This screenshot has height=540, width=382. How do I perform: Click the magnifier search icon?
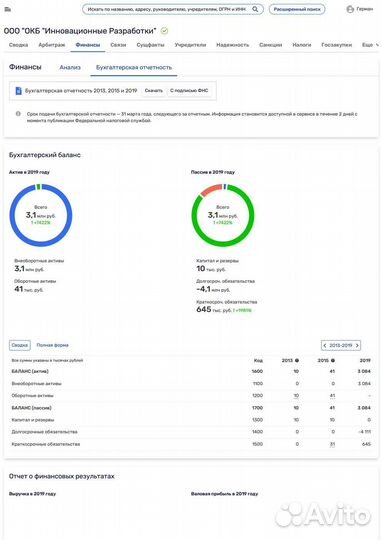point(255,9)
